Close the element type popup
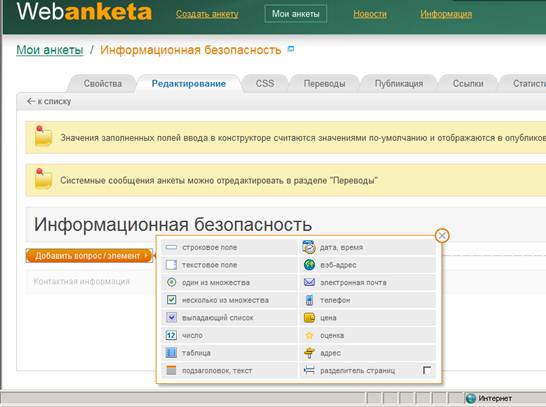This screenshot has height=407, width=546. (x=442, y=236)
